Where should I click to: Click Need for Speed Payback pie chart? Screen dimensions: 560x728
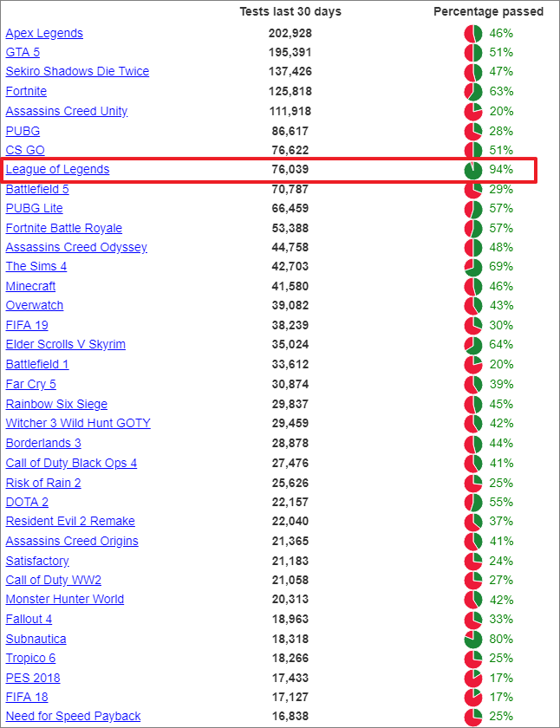coord(473,717)
